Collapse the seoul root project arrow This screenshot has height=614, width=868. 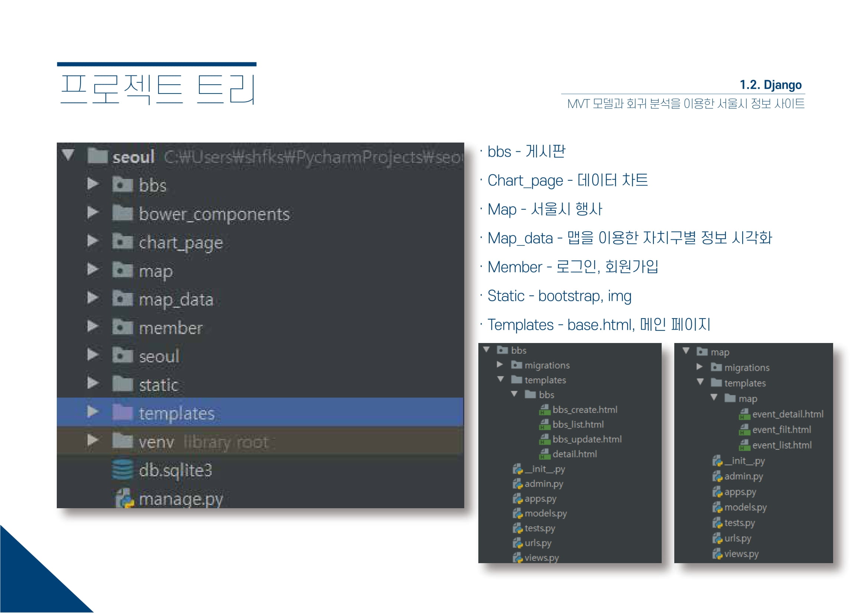(x=68, y=155)
